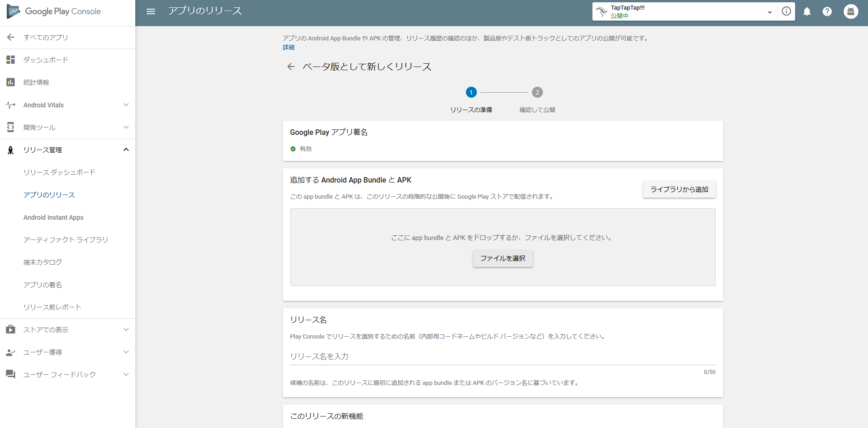Click the 開発ツール developer tools icon

tap(11, 127)
